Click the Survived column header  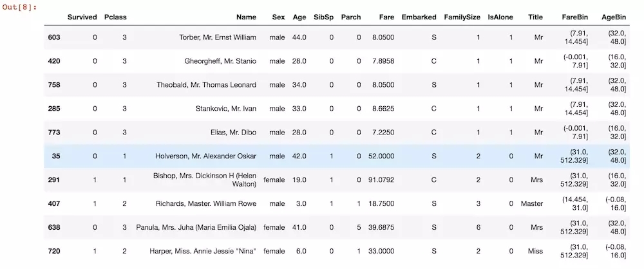[x=82, y=17]
